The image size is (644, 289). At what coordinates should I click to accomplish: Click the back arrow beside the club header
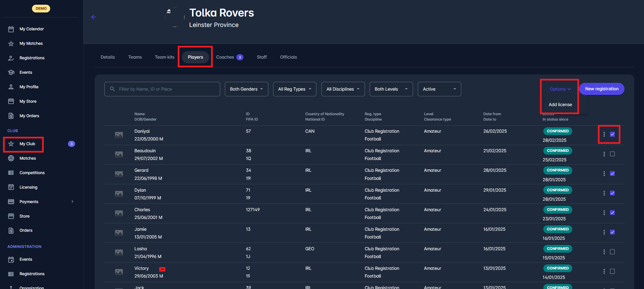[94, 17]
